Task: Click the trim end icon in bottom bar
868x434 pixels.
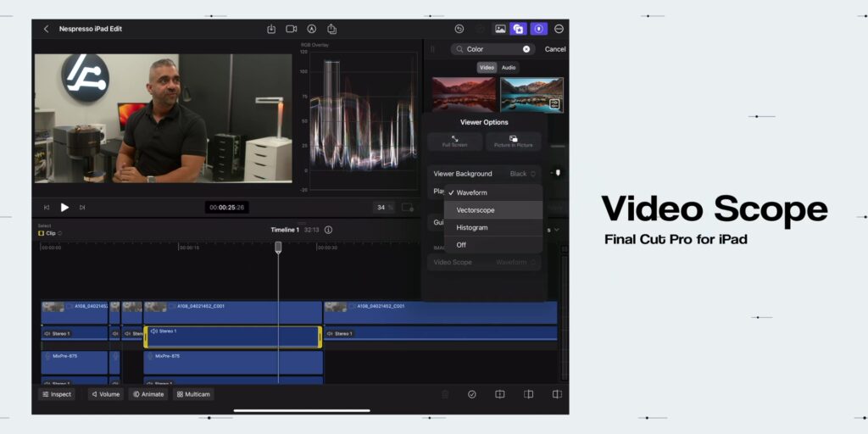Action: tap(557, 394)
